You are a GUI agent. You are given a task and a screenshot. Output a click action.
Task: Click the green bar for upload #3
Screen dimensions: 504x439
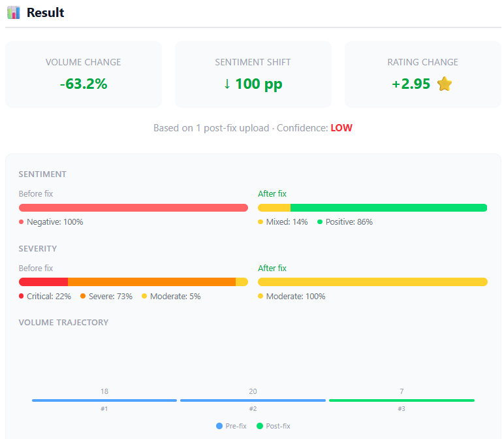click(402, 400)
